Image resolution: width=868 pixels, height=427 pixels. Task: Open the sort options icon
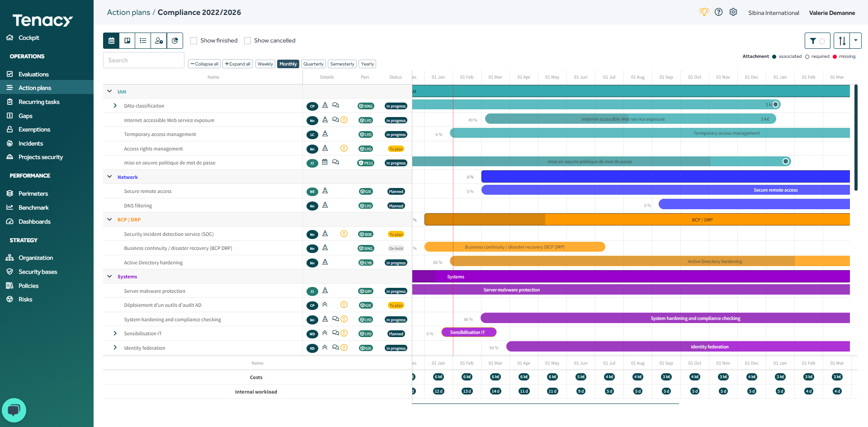[842, 41]
